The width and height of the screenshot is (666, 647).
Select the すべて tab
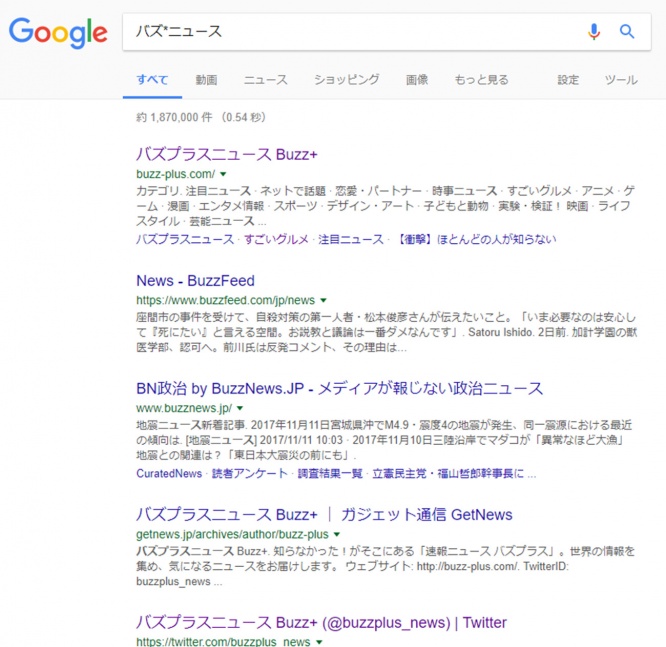(x=152, y=80)
